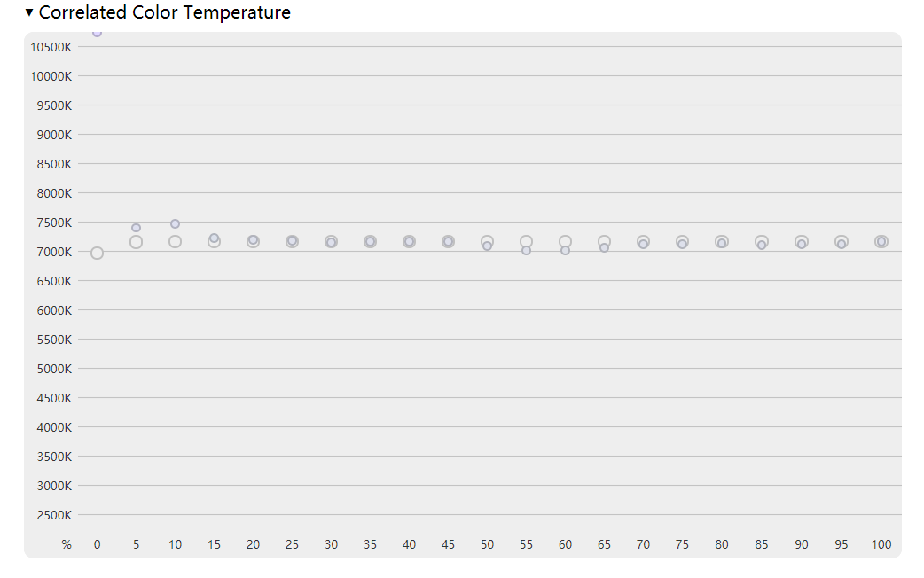Image resolution: width=924 pixels, height=578 pixels.
Task: Click the 50 label on percent axis
Action: tap(488, 544)
